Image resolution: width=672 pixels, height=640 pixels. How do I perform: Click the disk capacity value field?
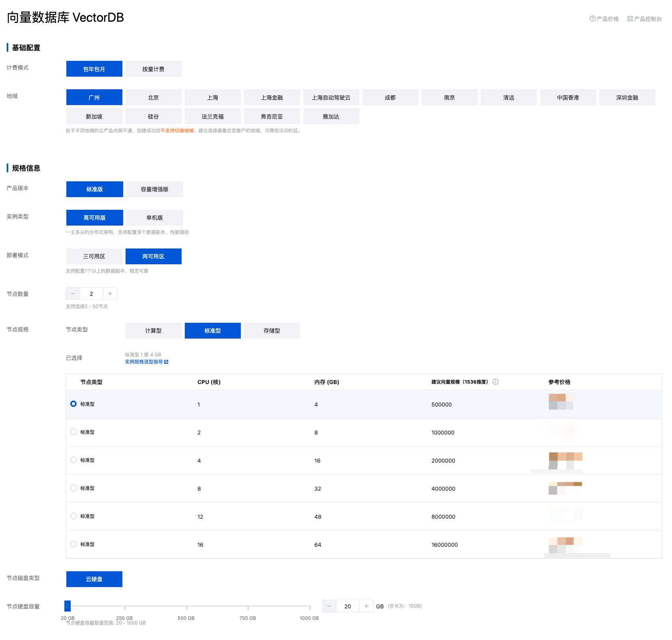[x=347, y=606]
